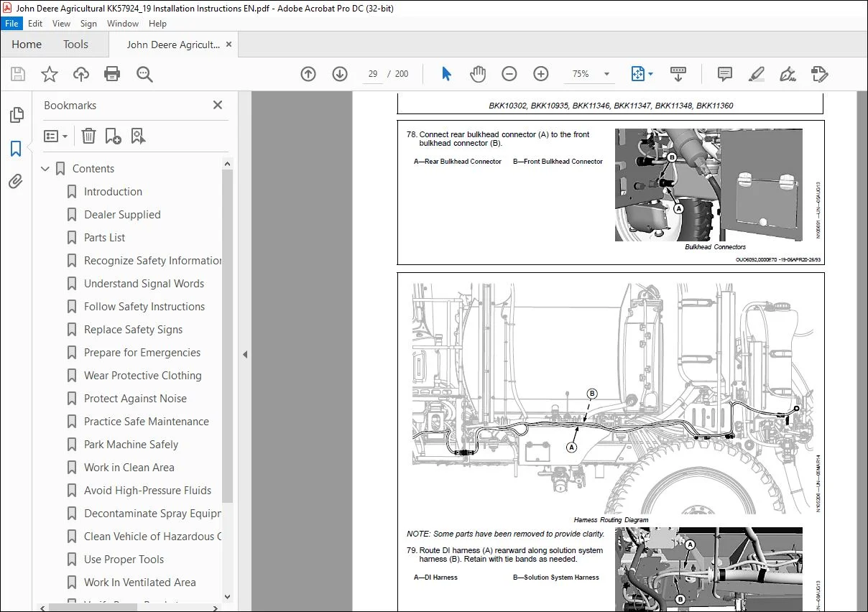Click the scrolling mode keyboard icon
The height and width of the screenshot is (612, 868).
(678, 74)
